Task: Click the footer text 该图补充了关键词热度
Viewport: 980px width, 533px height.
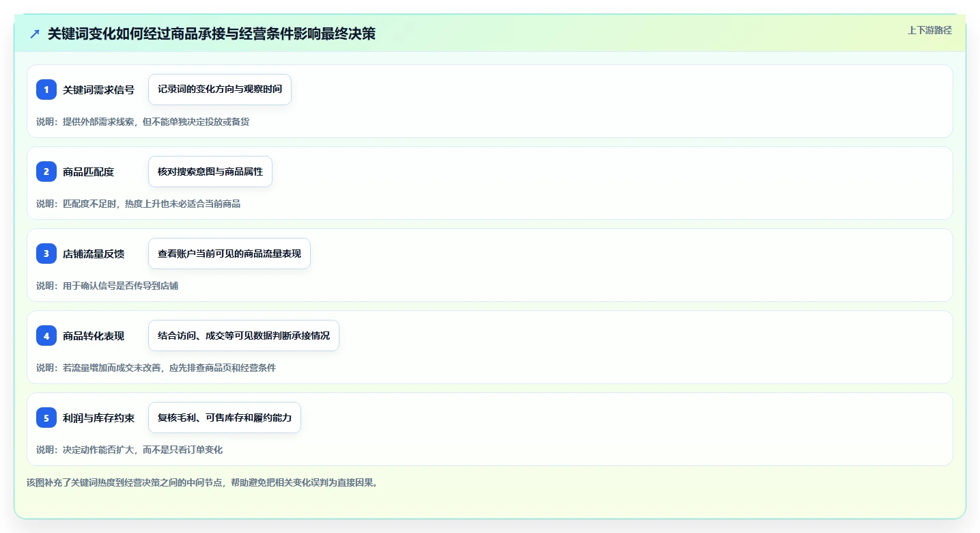Action: click(202, 482)
